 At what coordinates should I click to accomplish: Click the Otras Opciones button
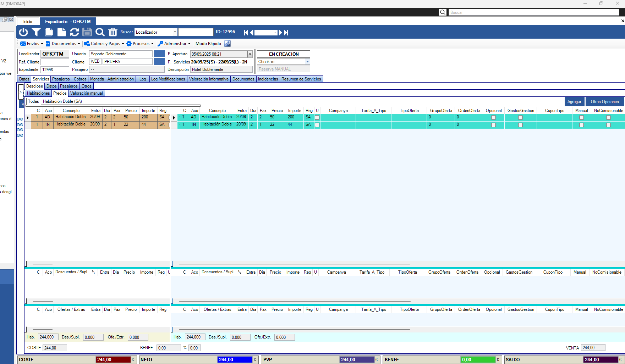pyautogui.click(x=605, y=102)
